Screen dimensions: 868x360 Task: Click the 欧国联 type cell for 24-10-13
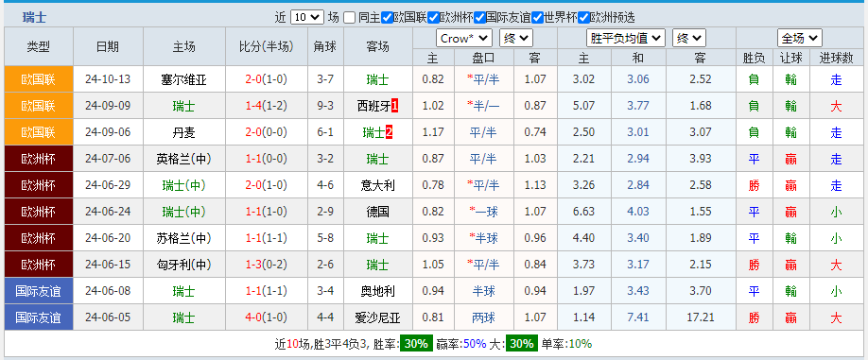pyautogui.click(x=39, y=79)
